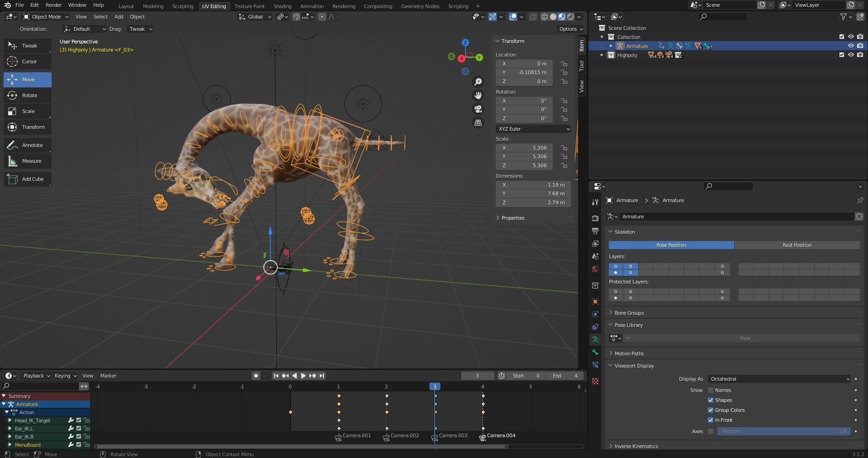This screenshot has height=458, width=868.
Task: Open the viewport Options button
Action: coord(571,29)
